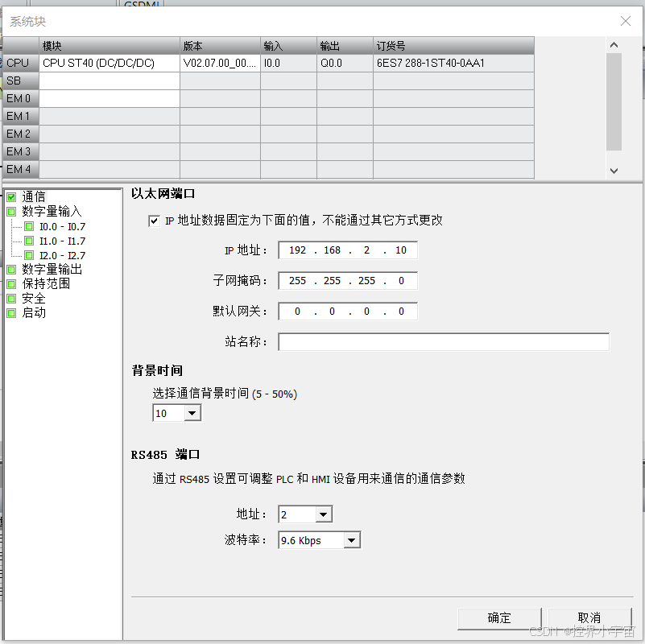Toggle the 安全 tree checkbox
The width and height of the screenshot is (645, 644).
pyautogui.click(x=11, y=299)
